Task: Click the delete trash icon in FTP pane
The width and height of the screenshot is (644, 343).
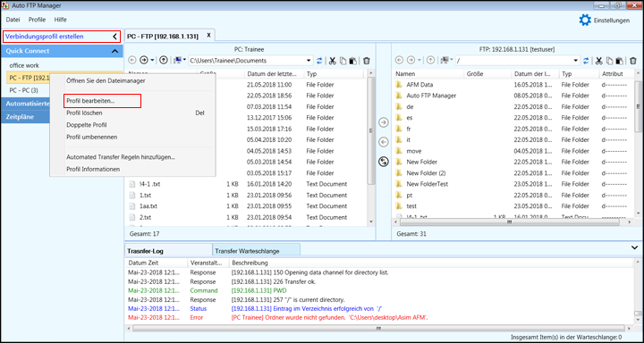Action: coord(633,61)
